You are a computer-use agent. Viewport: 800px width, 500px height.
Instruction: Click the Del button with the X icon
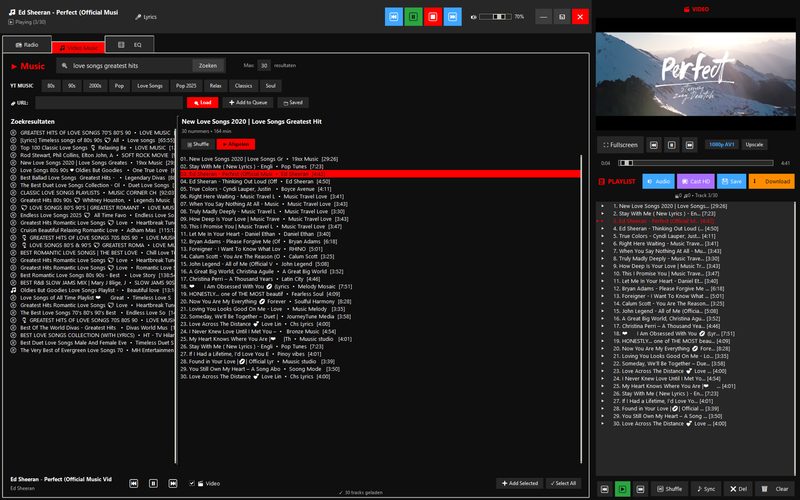(x=738, y=489)
